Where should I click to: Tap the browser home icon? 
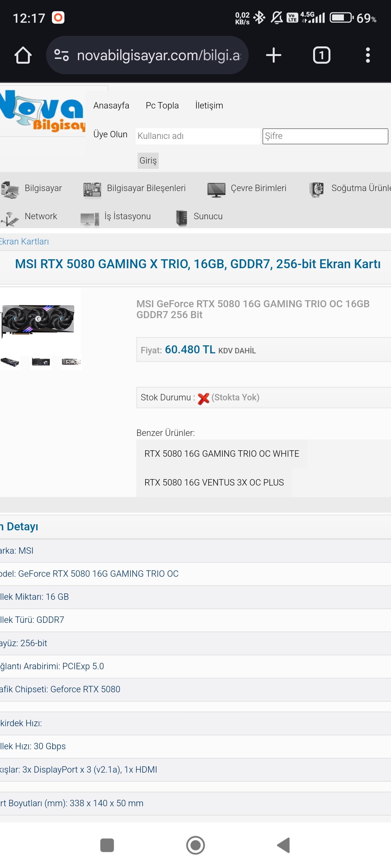click(23, 55)
